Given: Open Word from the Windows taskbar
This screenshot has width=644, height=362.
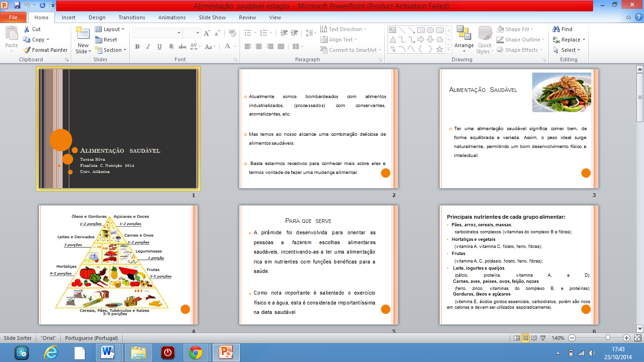Looking at the screenshot, I should (108, 353).
